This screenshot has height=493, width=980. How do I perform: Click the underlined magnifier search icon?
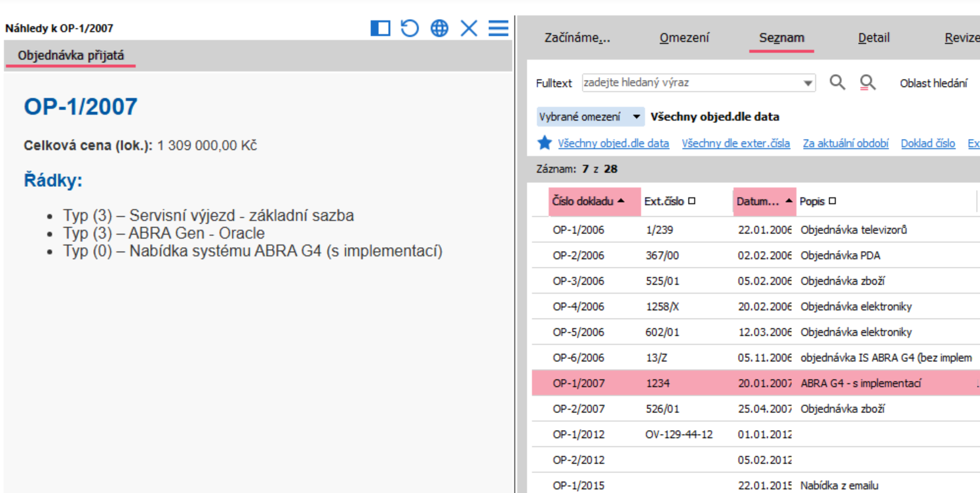(x=867, y=83)
